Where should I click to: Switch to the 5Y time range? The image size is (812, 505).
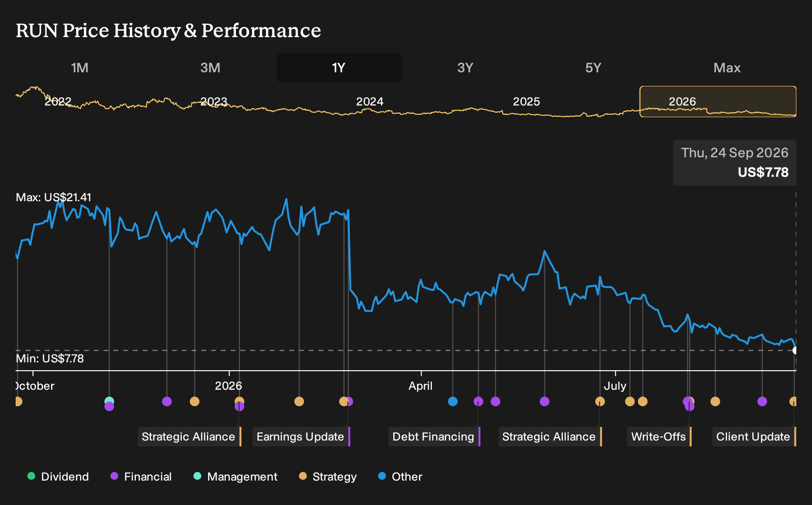[x=593, y=67]
